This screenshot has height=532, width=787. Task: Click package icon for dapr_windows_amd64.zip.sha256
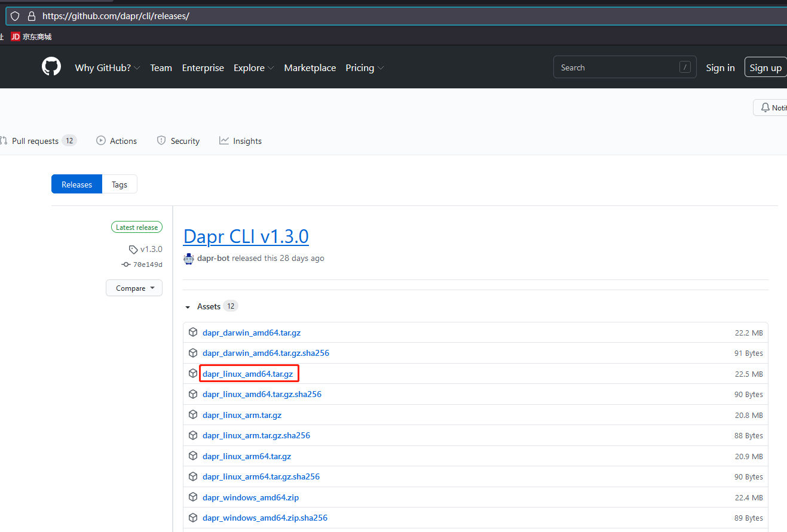(x=193, y=518)
